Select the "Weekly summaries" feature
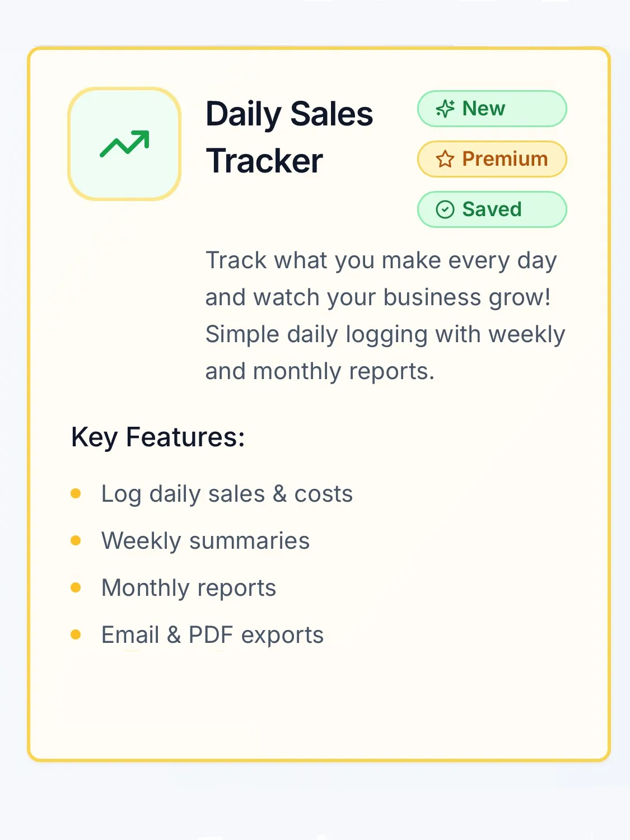 tap(206, 541)
